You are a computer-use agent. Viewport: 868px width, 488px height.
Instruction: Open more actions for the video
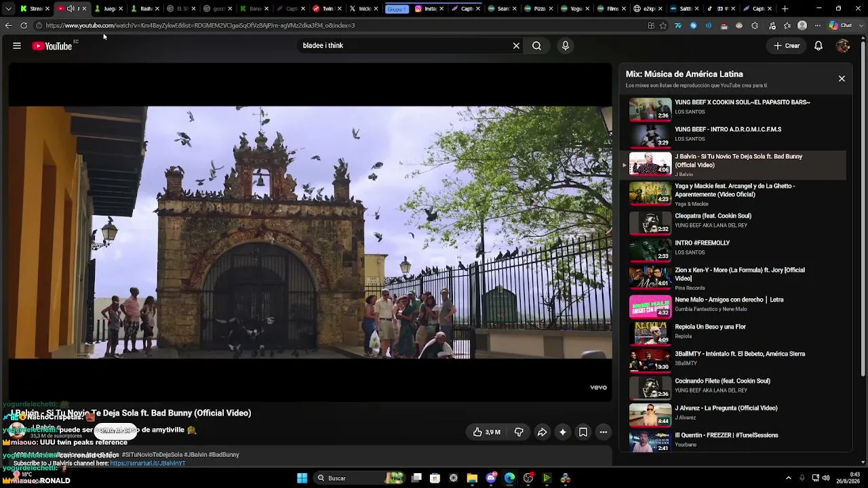[x=603, y=432]
